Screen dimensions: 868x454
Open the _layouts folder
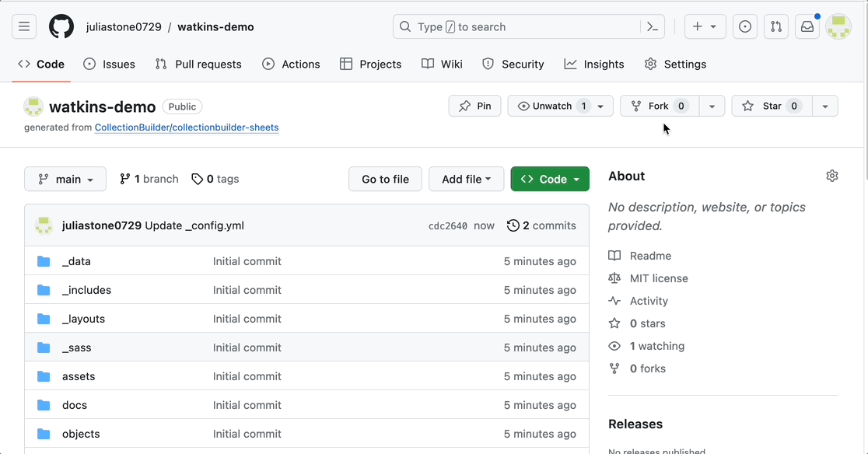[83, 319]
